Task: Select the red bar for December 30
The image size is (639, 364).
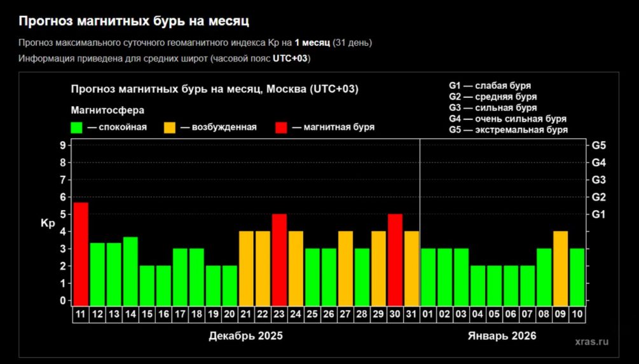Action: pyautogui.click(x=395, y=259)
